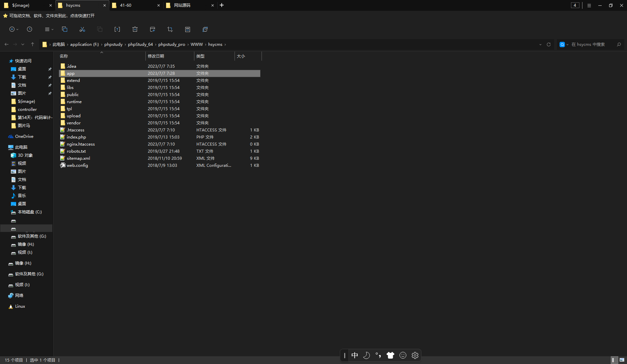This screenshot has width=627, height=364.
Task: Expand the chevron after WWW breadcrumb
Action: [206, 44]
